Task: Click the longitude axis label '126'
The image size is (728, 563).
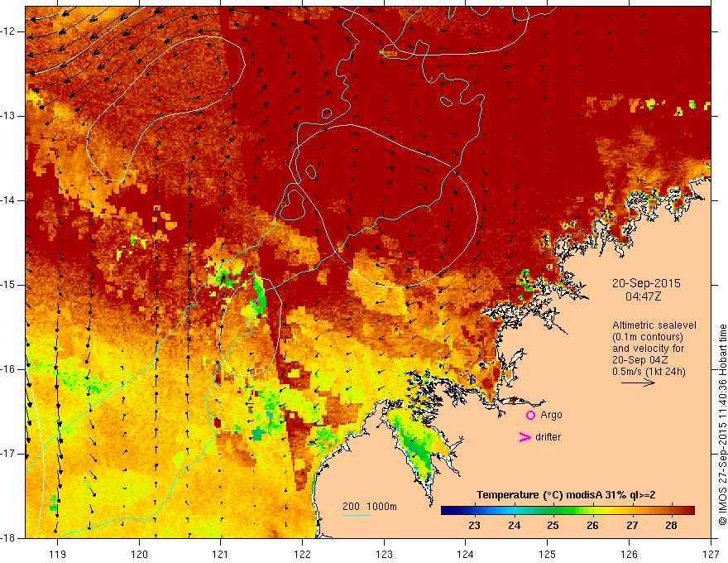Action: coord(629,554)
